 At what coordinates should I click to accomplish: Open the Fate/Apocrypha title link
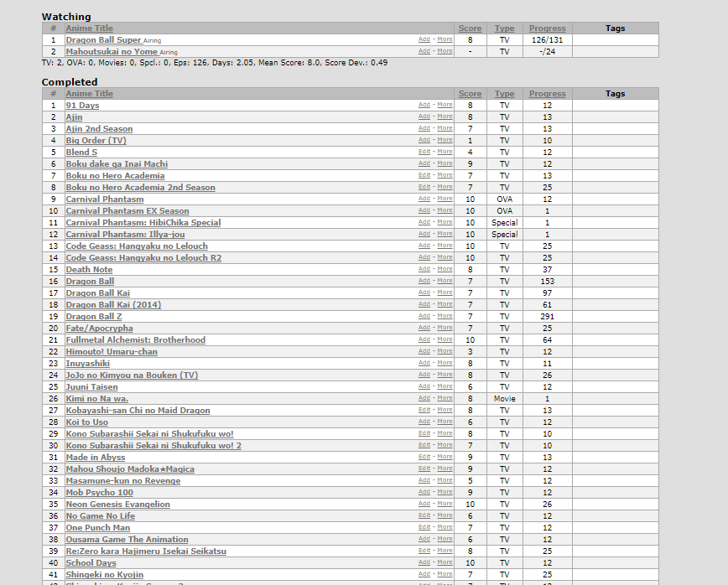pos(99,328)
